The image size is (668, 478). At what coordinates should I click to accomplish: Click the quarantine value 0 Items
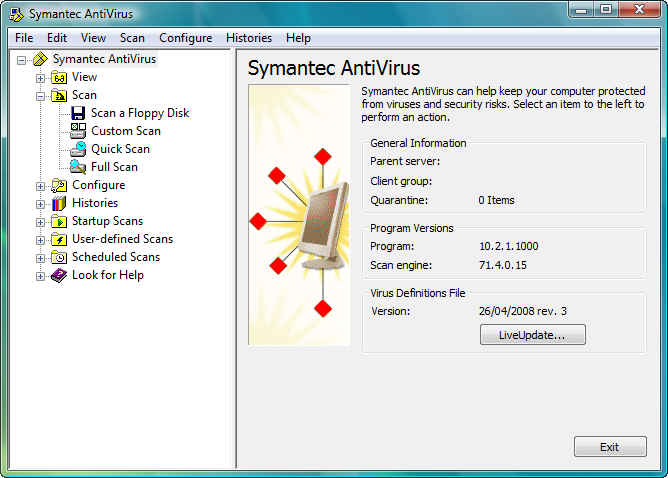[x=496, y=200]
